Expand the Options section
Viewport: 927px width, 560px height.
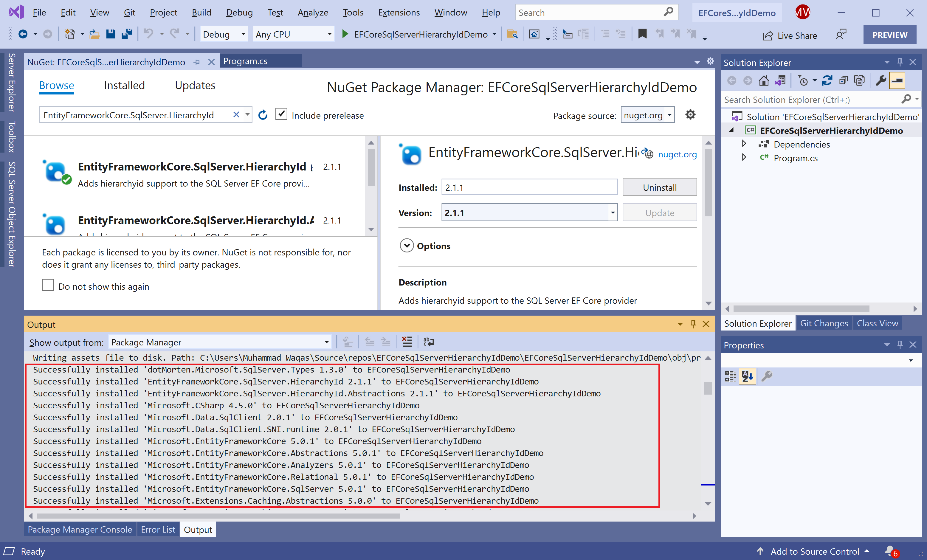(407, 246)
